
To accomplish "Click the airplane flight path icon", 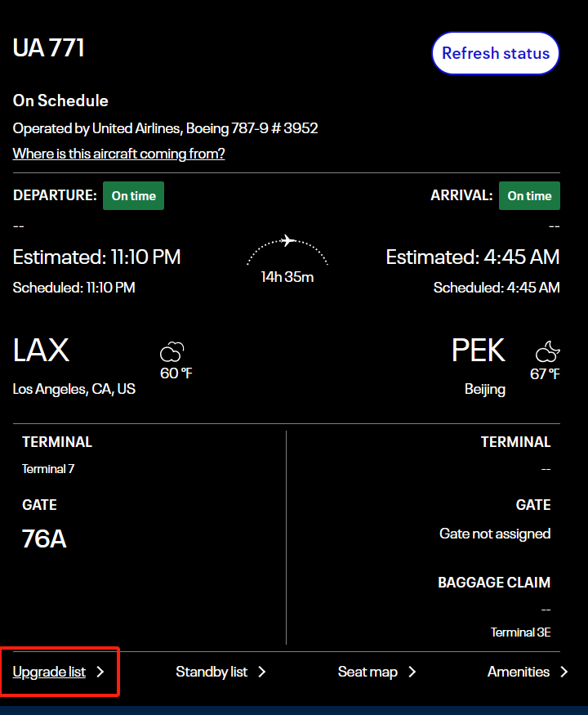I will point(287,241).
